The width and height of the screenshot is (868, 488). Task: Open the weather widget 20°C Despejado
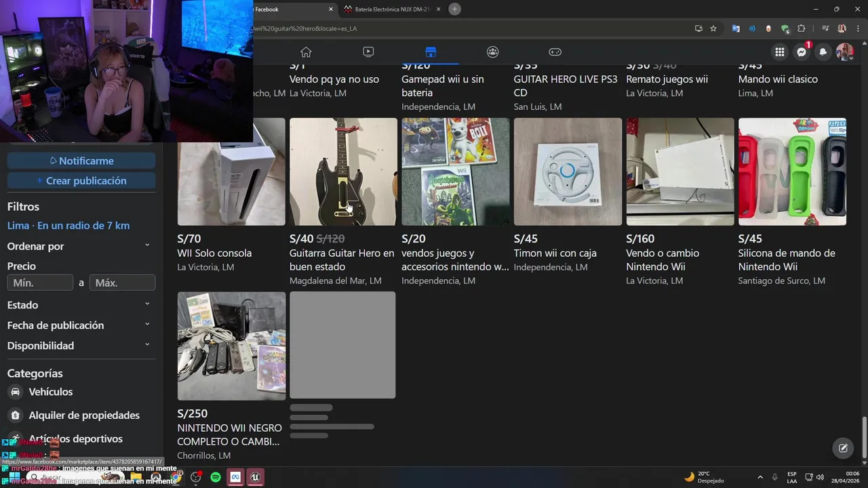(x=704, y=477)
